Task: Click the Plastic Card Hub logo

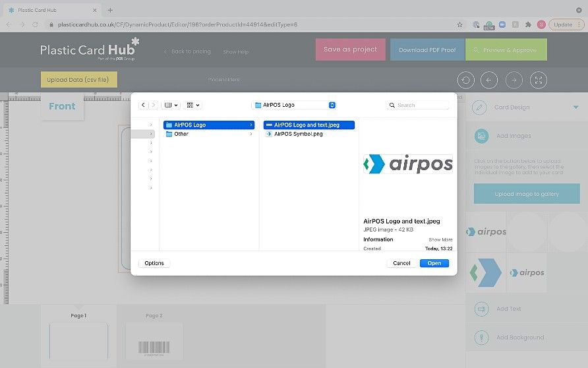Action: [x=90, y=49]
